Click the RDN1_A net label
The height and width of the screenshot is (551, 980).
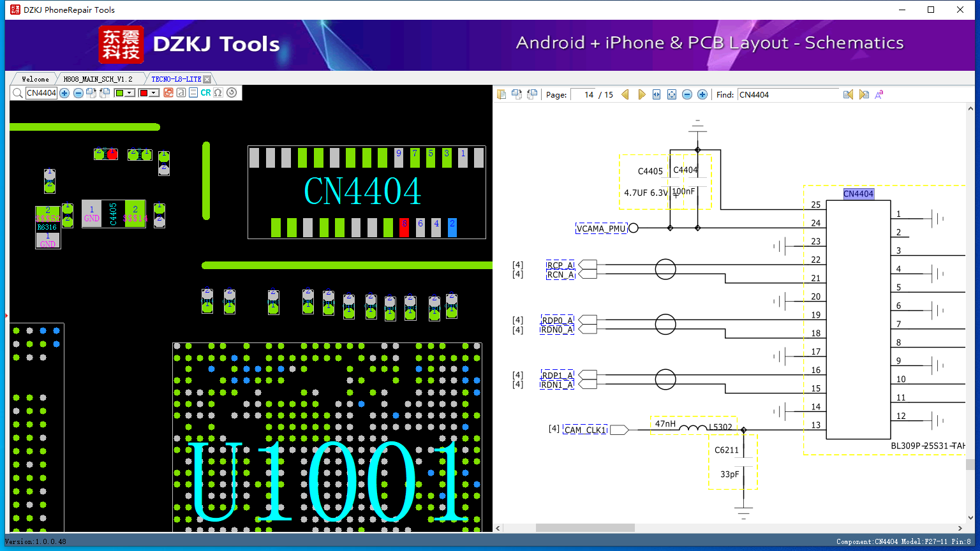pyautogui.click(x=557, y=385)
